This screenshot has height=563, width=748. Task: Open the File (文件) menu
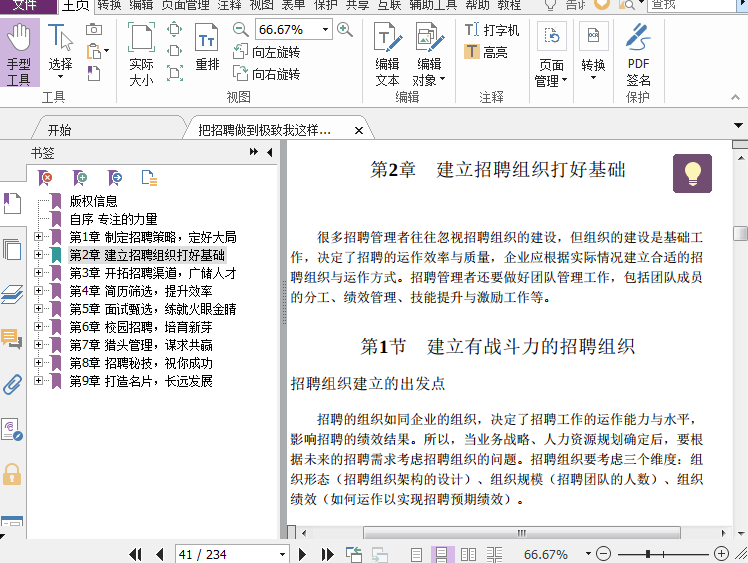point(28,5)
